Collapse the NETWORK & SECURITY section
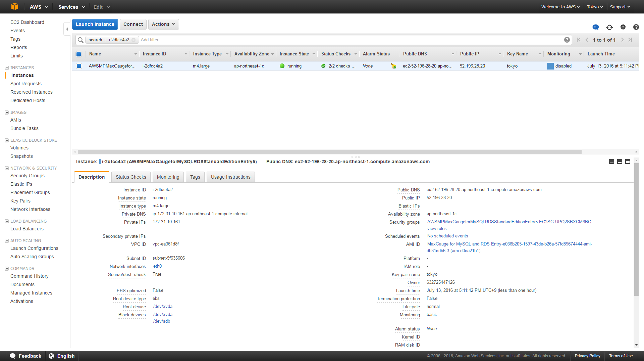The height and width of the screenshot is (361, 644). [x=6, y=168]
